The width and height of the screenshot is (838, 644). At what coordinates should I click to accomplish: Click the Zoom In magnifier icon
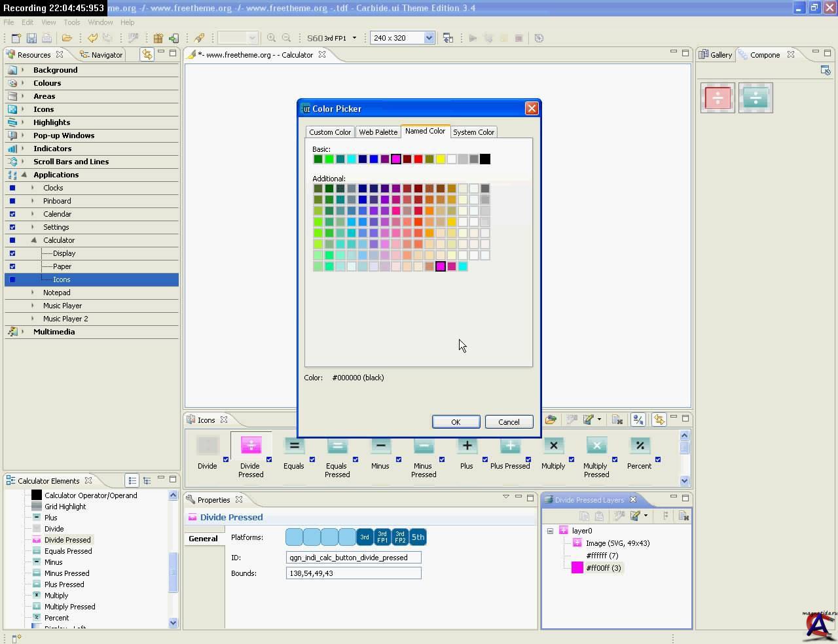click(271, 38)
